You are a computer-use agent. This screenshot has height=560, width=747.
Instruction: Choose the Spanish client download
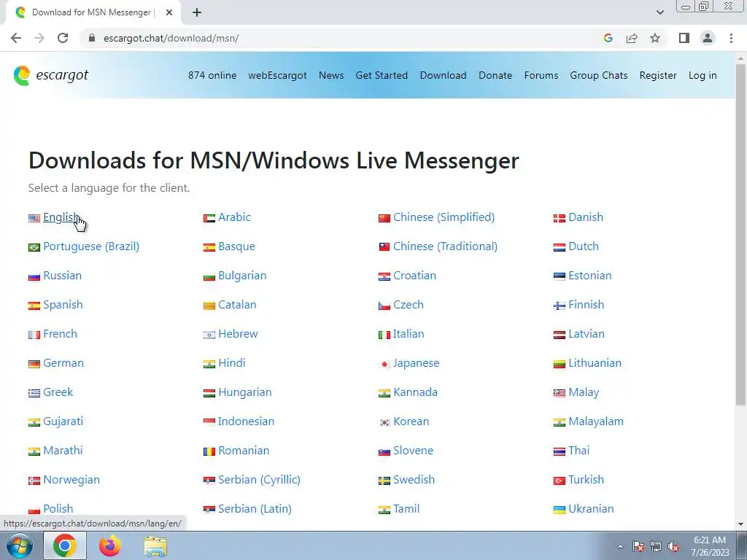click(x=63, y=305)
